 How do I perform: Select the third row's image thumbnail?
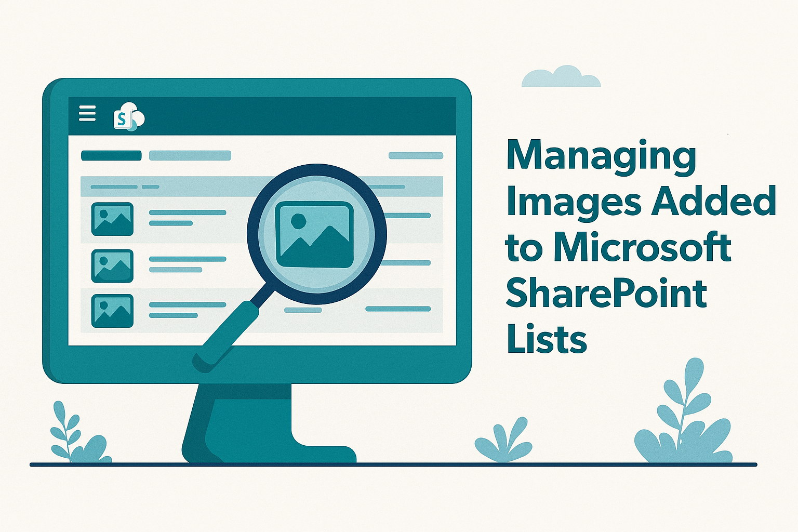tap(112, 311)
